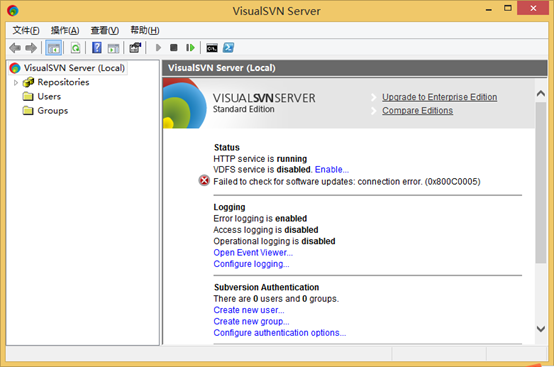The width and height of the screenshot is (554, 367).
Task: Expand the Repositories tree node arrow
Action: (16, 83)
